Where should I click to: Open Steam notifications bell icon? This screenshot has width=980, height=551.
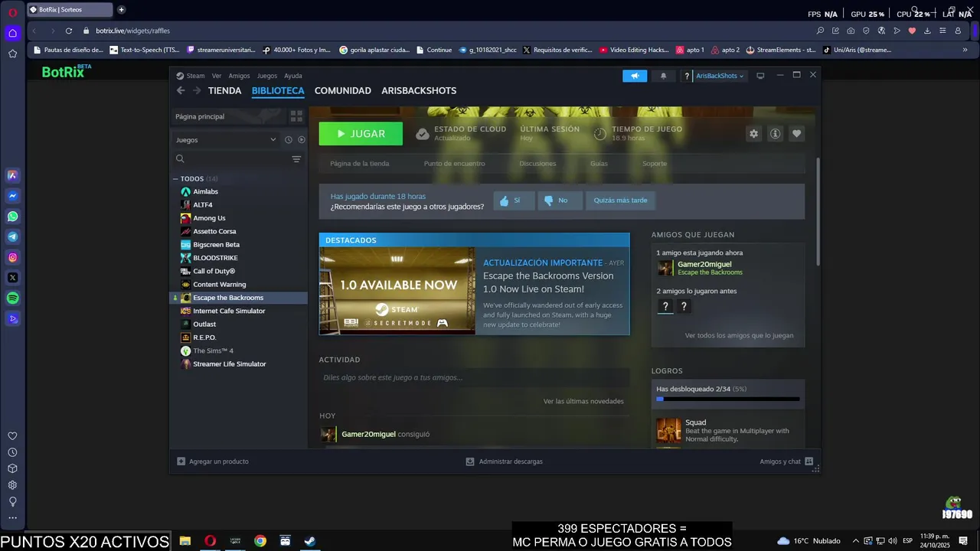[663, 76]
